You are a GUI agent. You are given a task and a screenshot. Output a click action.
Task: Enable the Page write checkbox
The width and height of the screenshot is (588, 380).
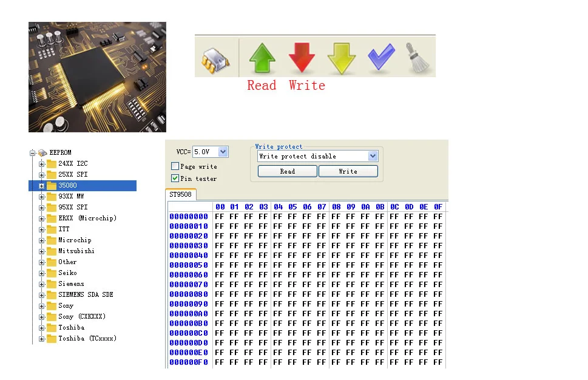[x=175, y=166]
